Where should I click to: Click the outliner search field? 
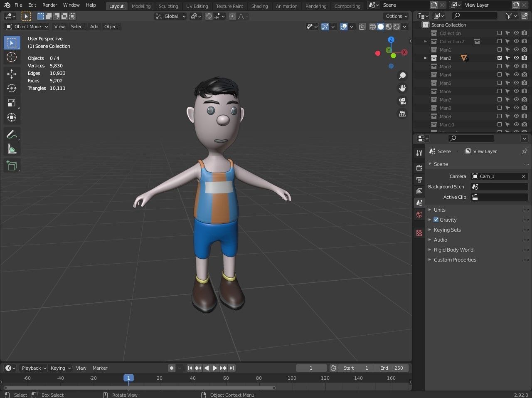[x=474, y=16]
